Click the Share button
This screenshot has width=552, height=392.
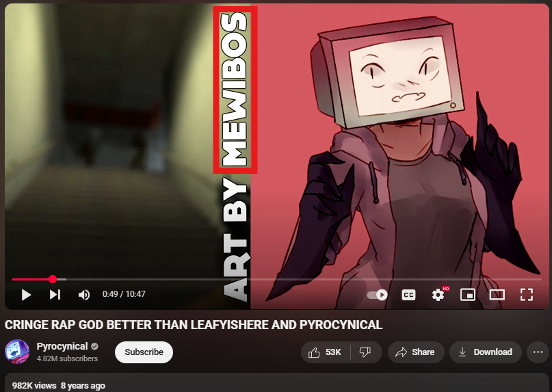(x=415, y=352)
